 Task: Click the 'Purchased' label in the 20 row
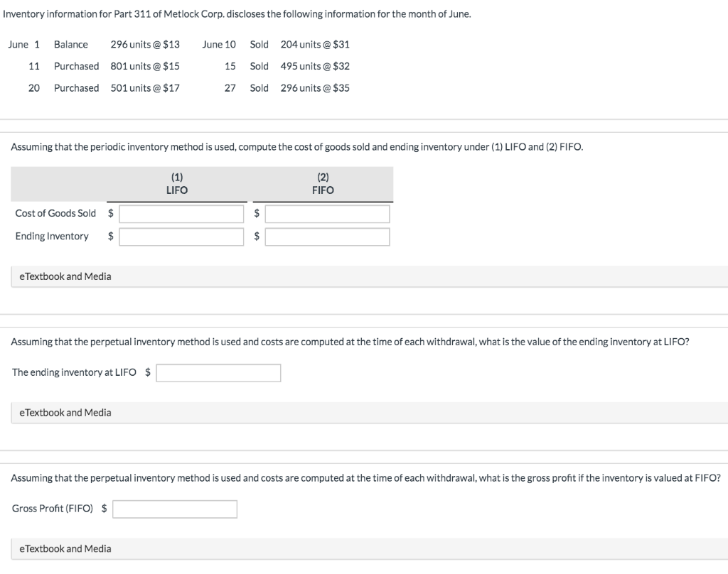(x=76, y=88)
